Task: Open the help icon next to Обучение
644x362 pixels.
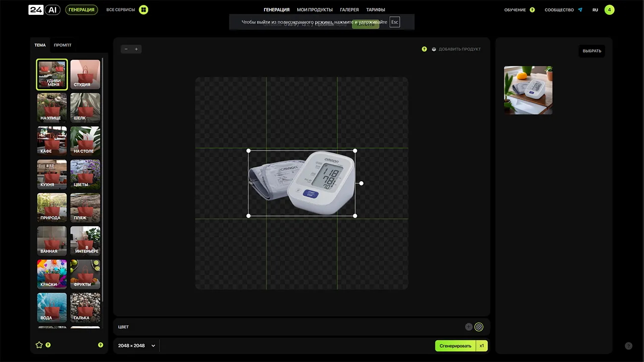Action: 532,10
